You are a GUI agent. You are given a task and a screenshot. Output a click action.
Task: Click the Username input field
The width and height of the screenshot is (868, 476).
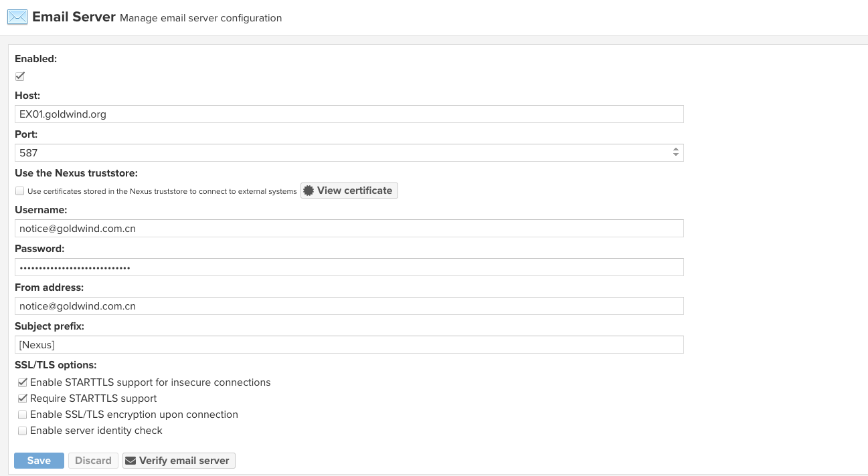point(348,229)
